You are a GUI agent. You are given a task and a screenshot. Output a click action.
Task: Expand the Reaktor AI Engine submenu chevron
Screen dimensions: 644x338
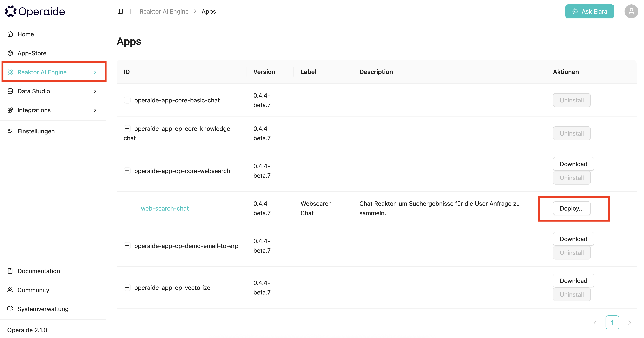[x=95, y=72]
